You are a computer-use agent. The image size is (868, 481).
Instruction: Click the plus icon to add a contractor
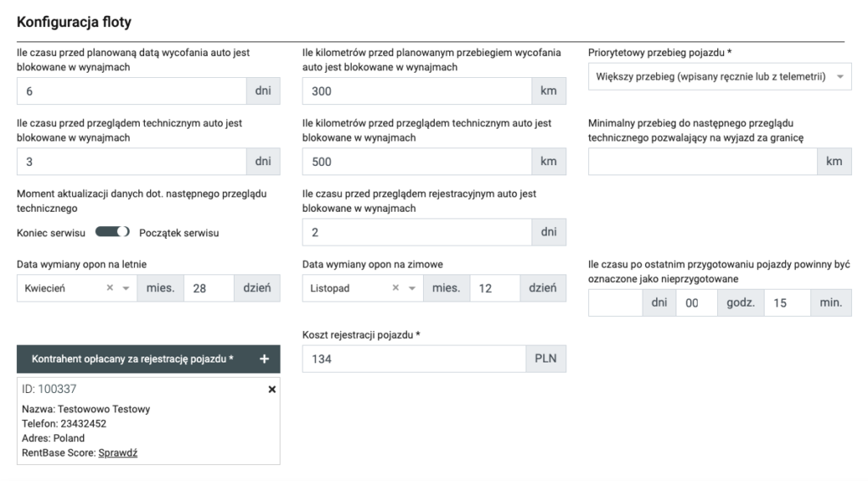tap(264, 359)
